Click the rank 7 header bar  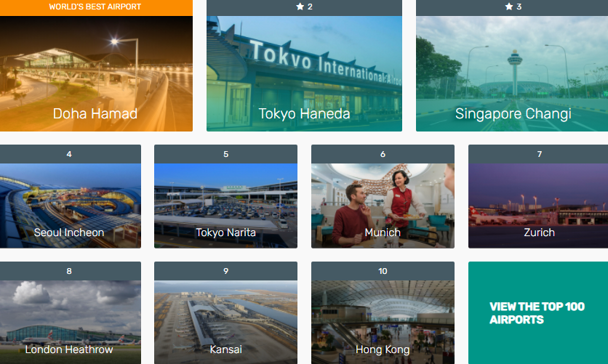point(538,154)
